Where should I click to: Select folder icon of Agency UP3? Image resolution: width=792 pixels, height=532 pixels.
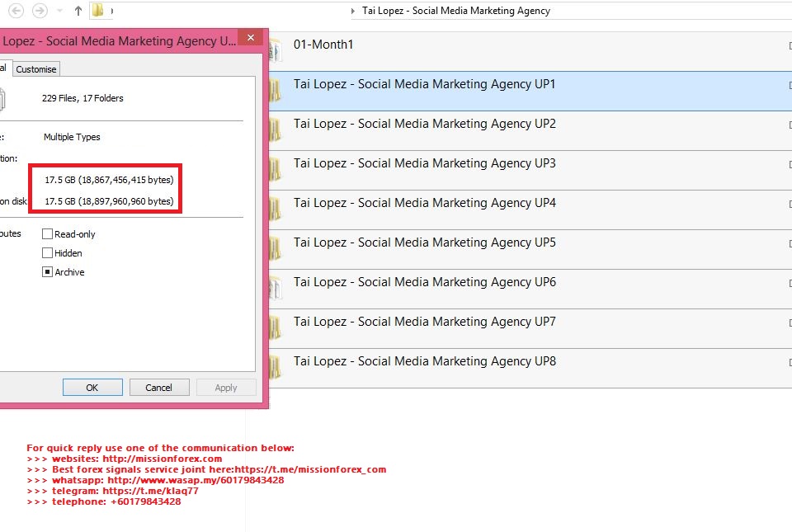point(275,170)
